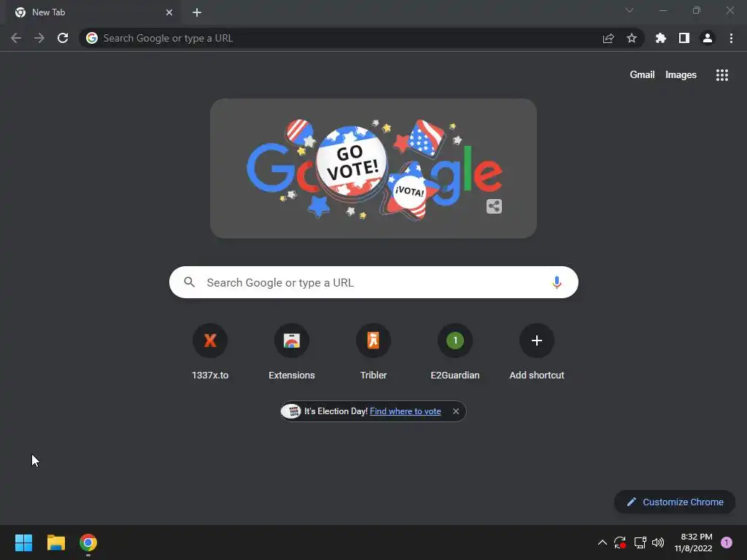The height and width of the screenshot is (560, 747).
Task: Open the share this page icon
Action: coord(608,38)
